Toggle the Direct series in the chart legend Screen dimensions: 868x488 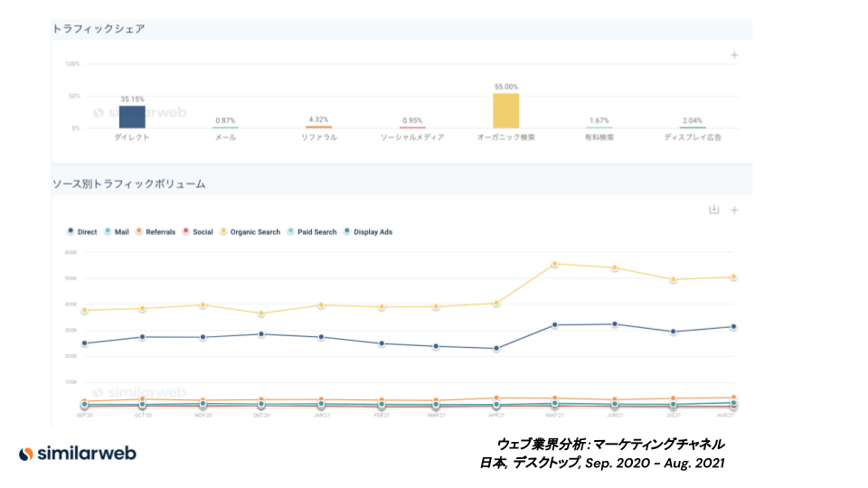point(82,232)
